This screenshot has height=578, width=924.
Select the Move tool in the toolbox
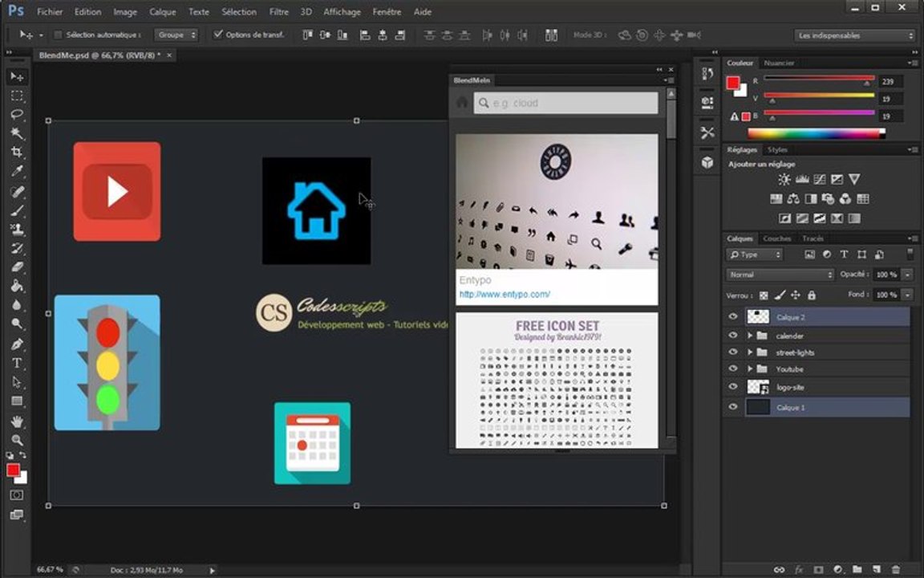pyautogui.click(x=17, y=77)
